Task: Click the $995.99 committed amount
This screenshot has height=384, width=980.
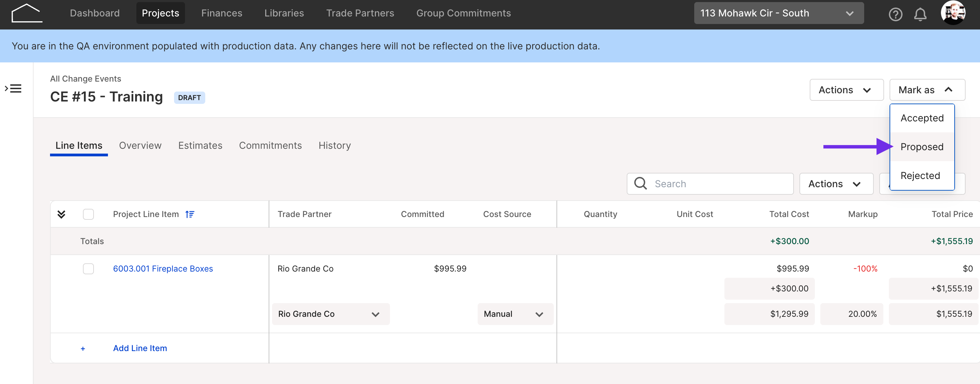Action: pos(450,269)
